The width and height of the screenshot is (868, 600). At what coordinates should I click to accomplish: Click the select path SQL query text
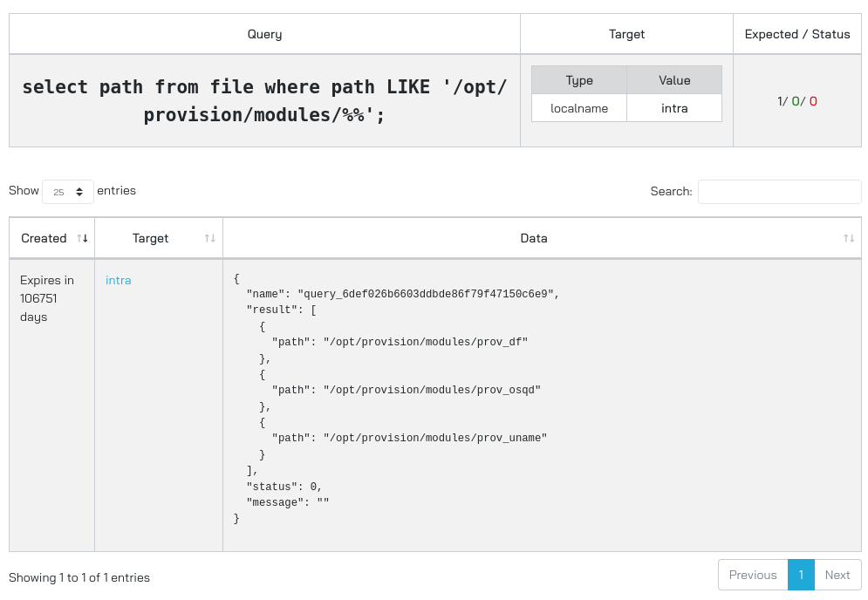264,101
